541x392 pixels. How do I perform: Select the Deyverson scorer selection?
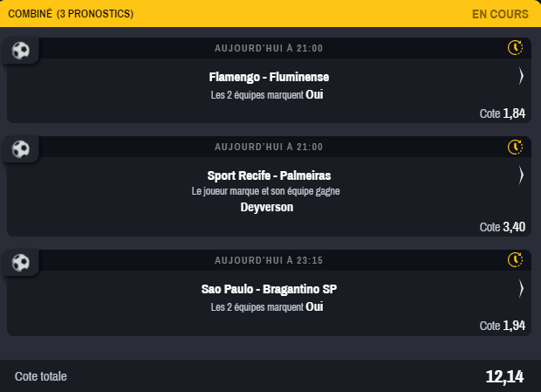pyautogui.click(x=267, y=207)
